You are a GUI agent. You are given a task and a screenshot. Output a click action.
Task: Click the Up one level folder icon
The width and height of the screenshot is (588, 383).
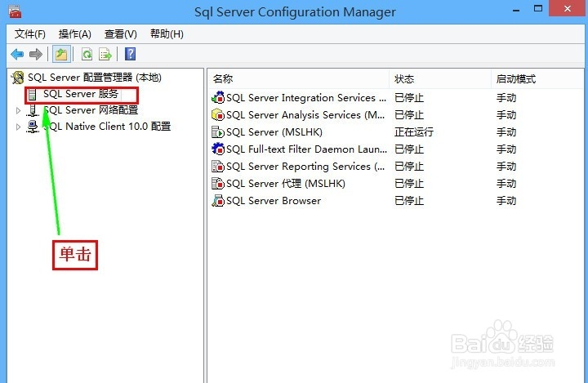click(61, 55)
